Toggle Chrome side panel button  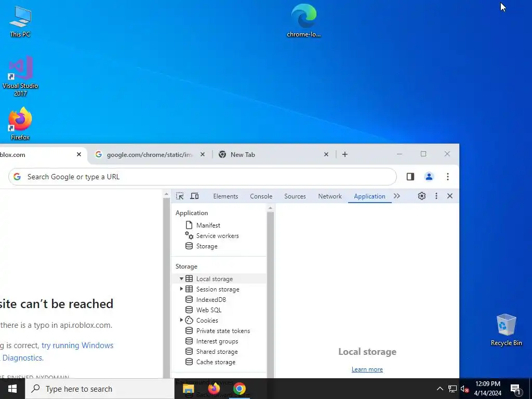click(410, 177)
